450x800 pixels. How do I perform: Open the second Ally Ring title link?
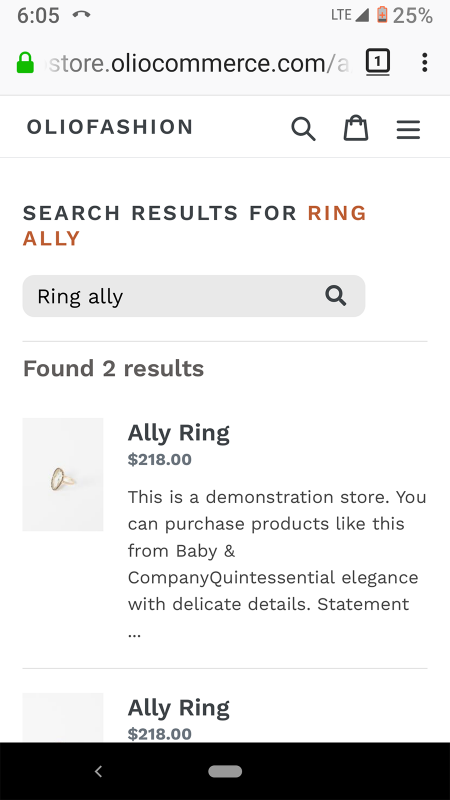pos(179,708)
